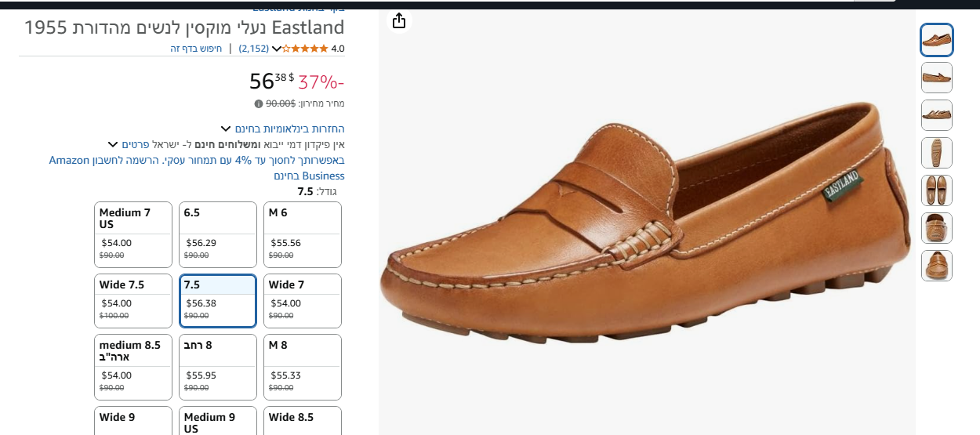Viewport: 980px width, 435px height.
Task: Show the pair-from-above thumbnail view
Action: (x=936, y=190)
